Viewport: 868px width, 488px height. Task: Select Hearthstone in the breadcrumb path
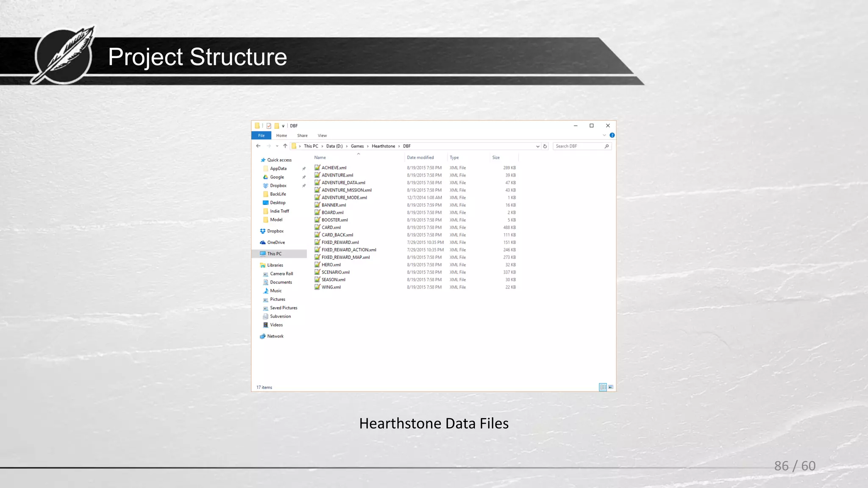coord(384,146)
